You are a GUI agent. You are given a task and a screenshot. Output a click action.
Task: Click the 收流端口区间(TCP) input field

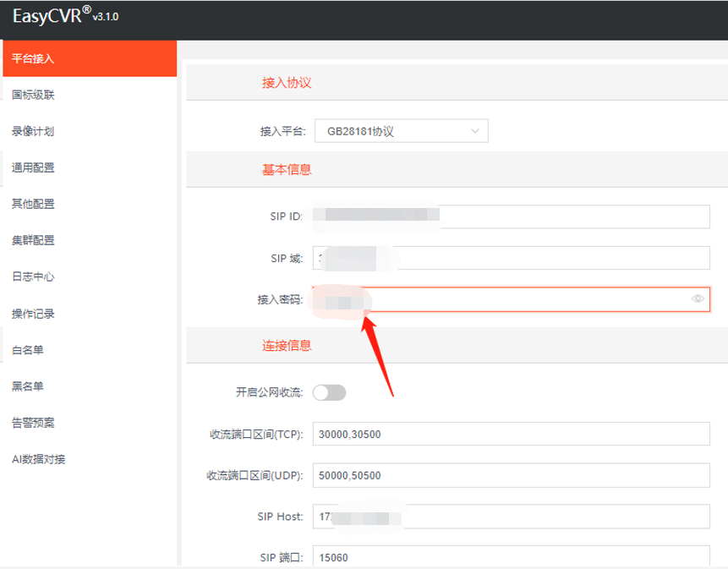(x=507, y=434)
